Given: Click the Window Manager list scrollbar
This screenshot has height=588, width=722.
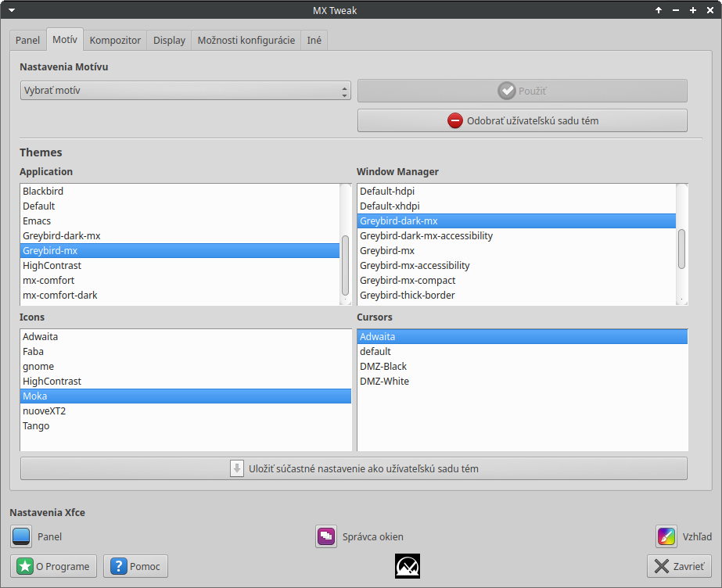Looking at the screenshot, I should [x=681, y=249].
